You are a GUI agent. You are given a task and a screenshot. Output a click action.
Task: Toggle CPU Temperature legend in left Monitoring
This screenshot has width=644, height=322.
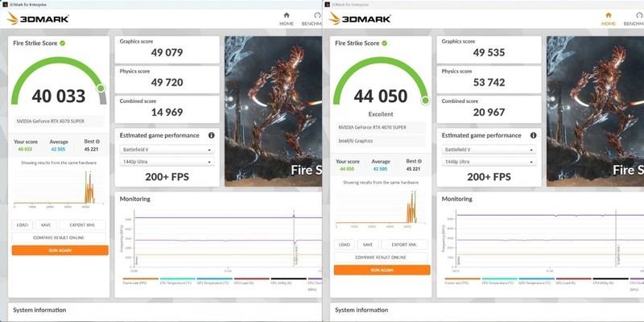177,281
